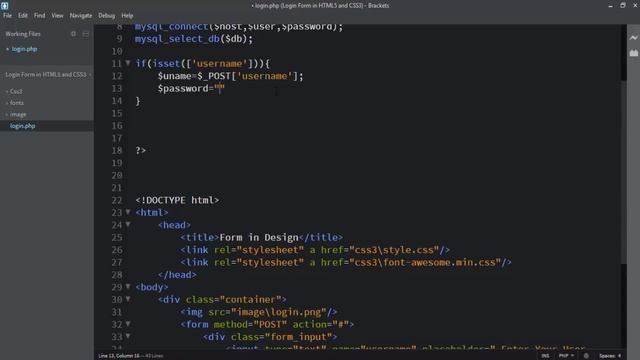Click line number 18 in the gutter
The height and width of the screenshot is (360, 640).
pos(117,151)
